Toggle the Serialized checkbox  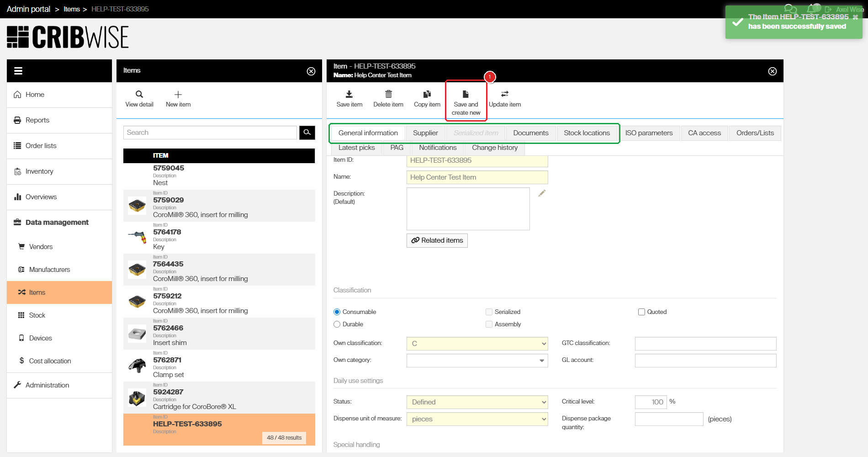489,312
